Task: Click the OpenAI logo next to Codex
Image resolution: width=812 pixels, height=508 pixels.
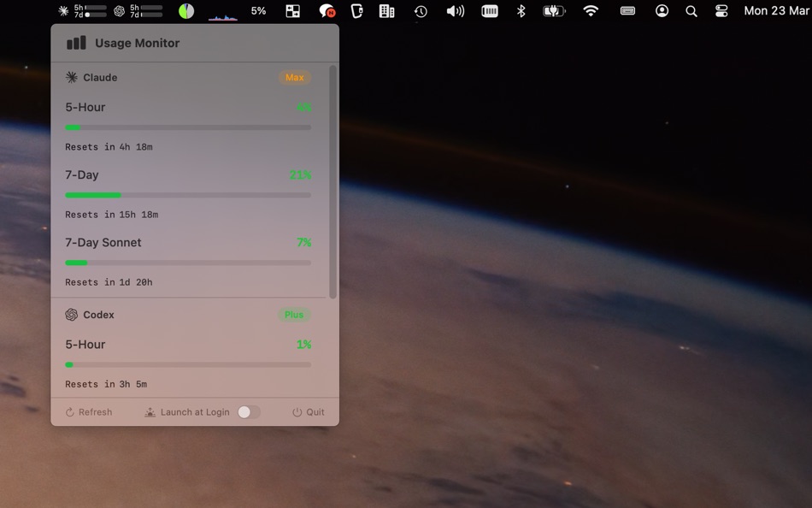Action: [70, 315]
